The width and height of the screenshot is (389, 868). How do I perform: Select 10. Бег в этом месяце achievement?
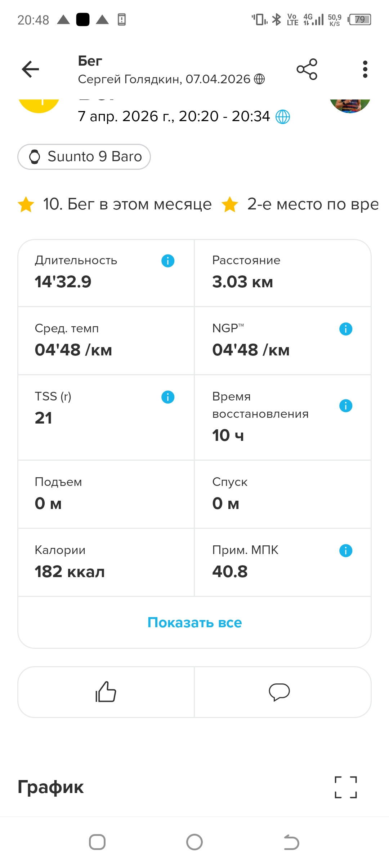pyautogui.click(x=115, y=204)
